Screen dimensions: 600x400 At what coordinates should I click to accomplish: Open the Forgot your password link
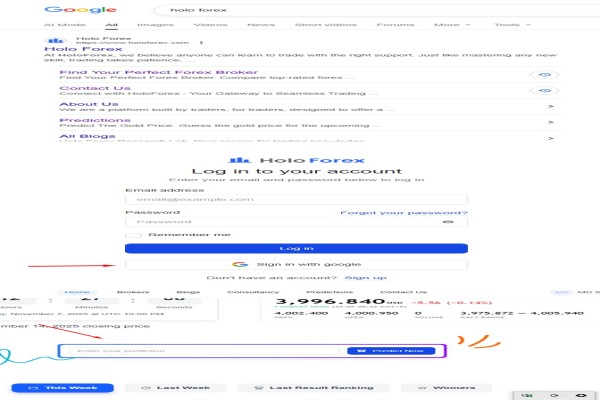click(403, 212)
